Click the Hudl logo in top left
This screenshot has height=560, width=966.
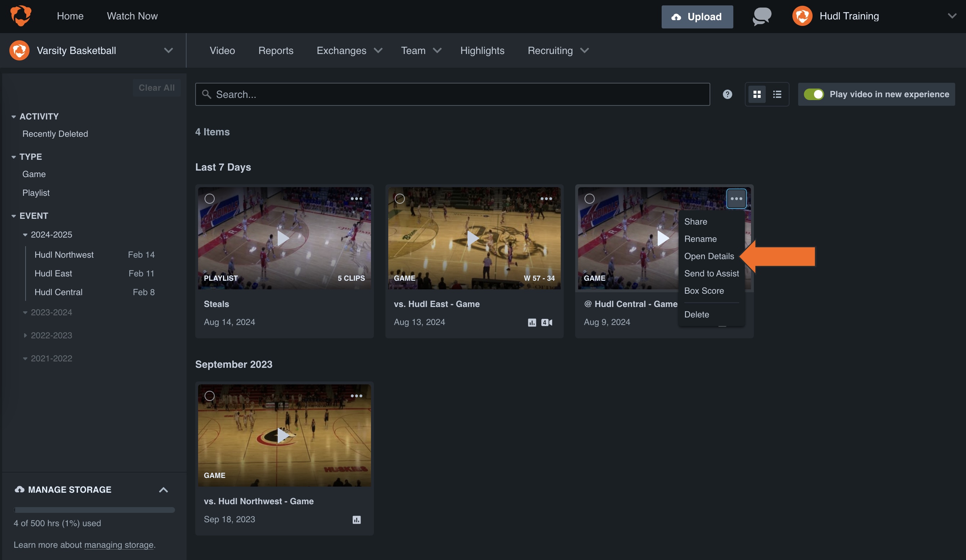tap(21, 16)
